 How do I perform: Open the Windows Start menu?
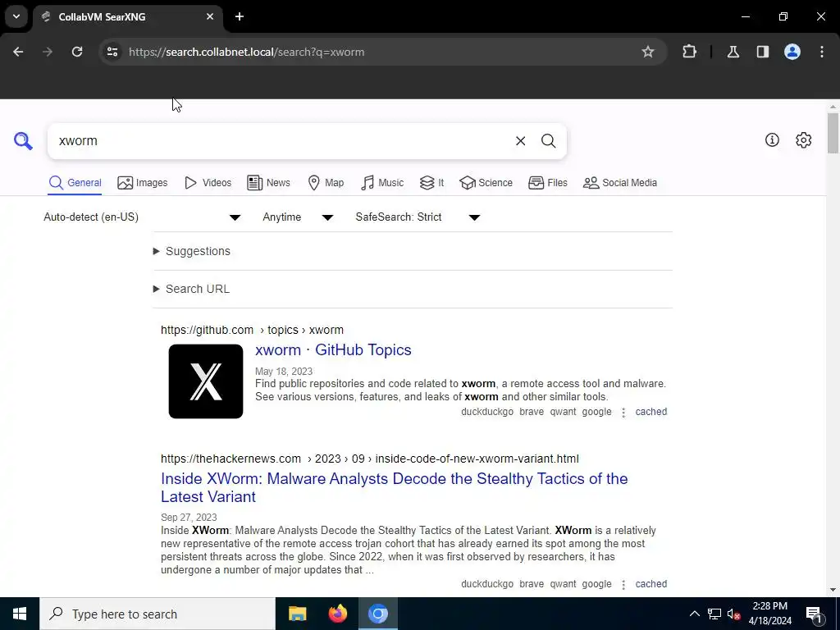pos(20,614)
